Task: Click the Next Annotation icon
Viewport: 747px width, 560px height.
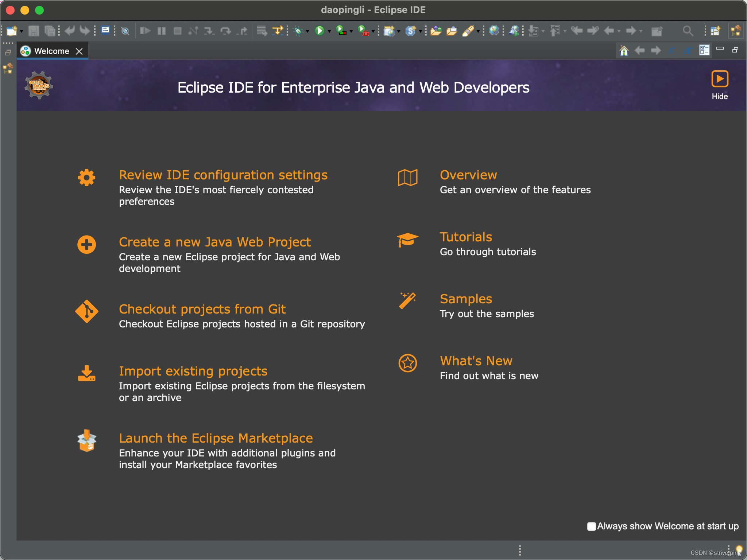Action: pos(534,31)
